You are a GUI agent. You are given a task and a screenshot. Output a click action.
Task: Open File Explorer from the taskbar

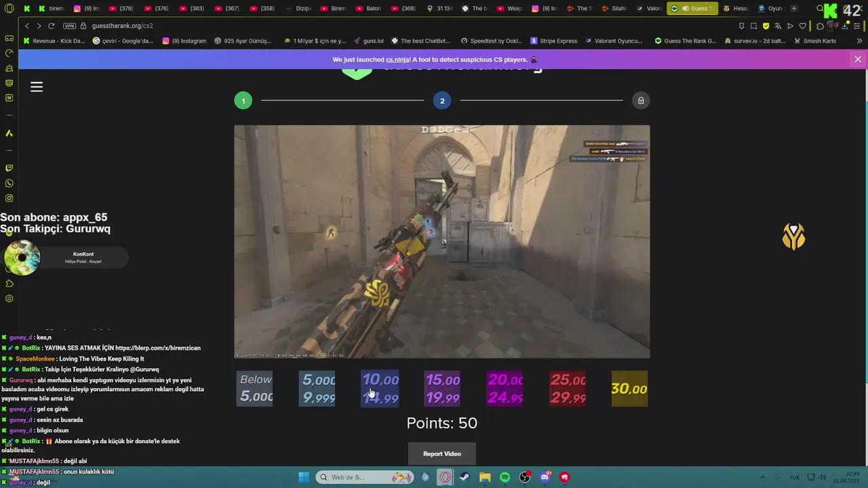click(485, 477)
